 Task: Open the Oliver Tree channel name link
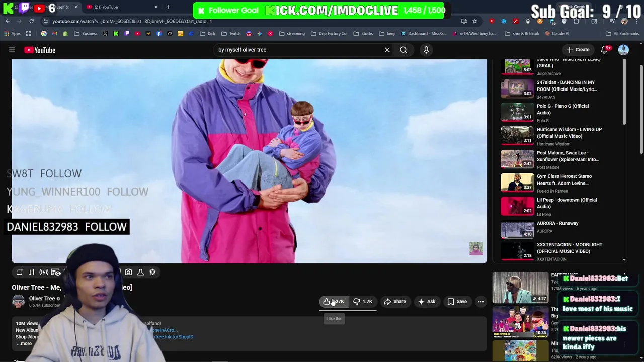pos(42,298)
